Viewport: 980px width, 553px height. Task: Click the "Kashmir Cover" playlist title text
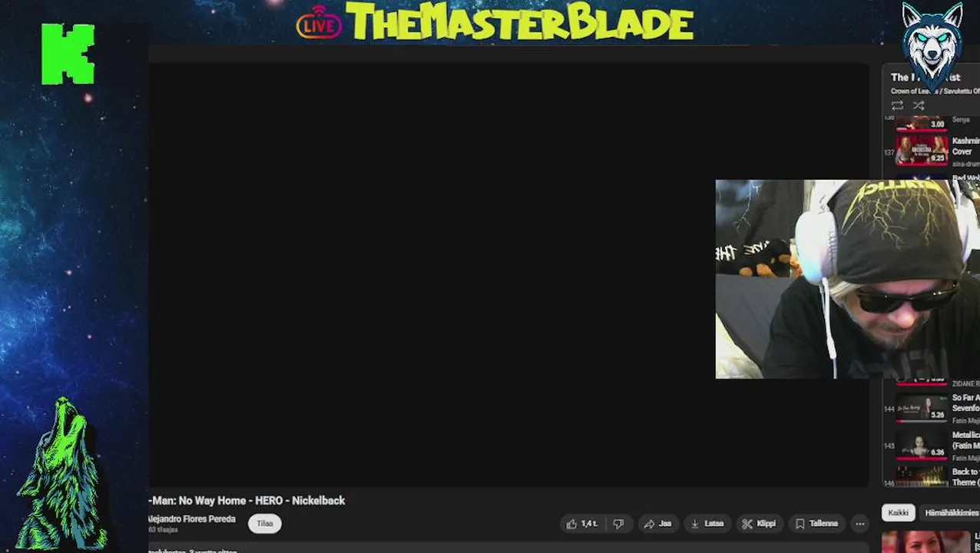tap(965, 146)
